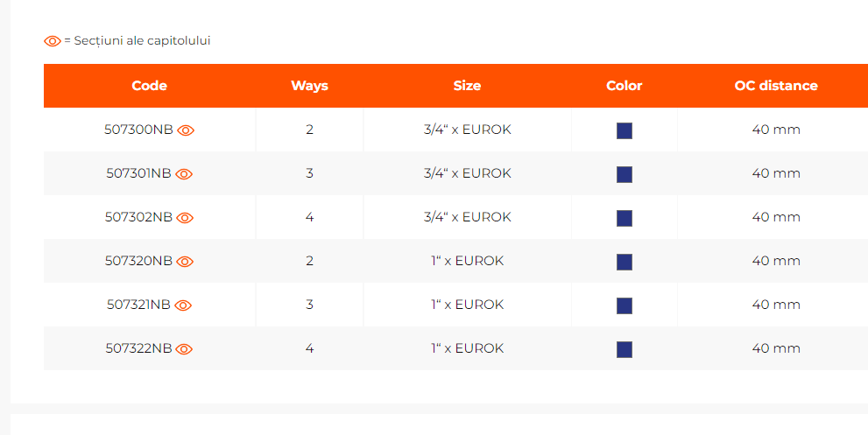Click the blue color swatch for 507322NB

pyautogui.click(x=625, y=349)
